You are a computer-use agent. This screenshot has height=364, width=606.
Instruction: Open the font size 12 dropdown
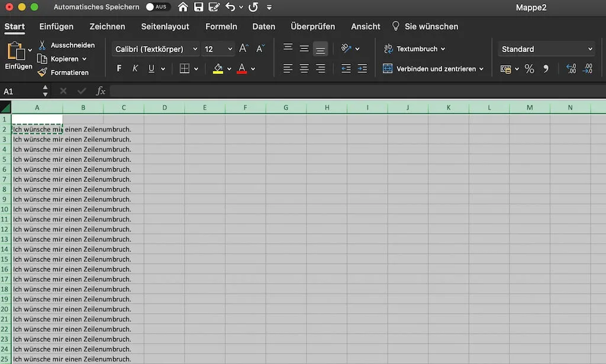pyautogui.click(x=217, y=49)
